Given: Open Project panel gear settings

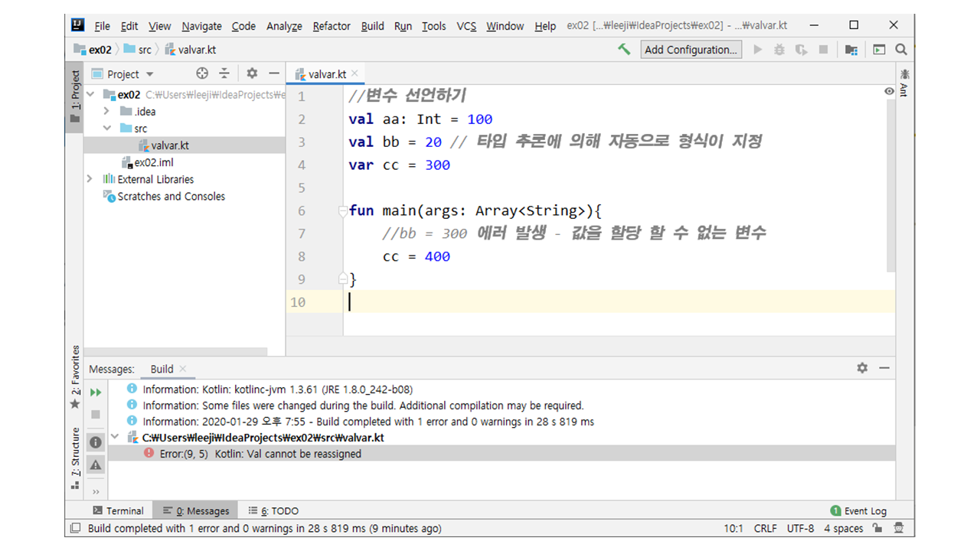Looking at the screenshot, I should click(252, 73).
